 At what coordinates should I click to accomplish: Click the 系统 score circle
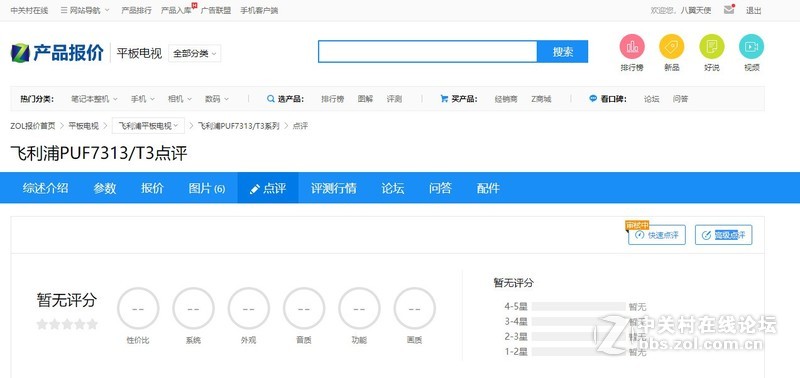point(193,308)
